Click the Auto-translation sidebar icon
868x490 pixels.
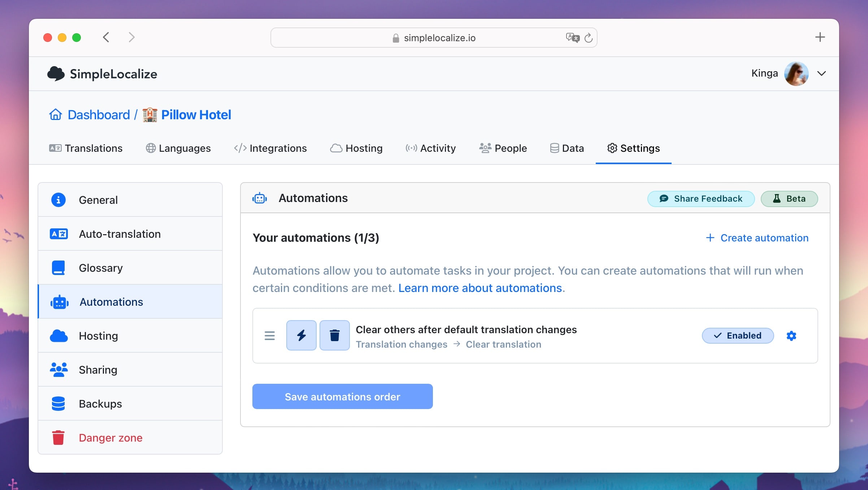coord(58,234)
